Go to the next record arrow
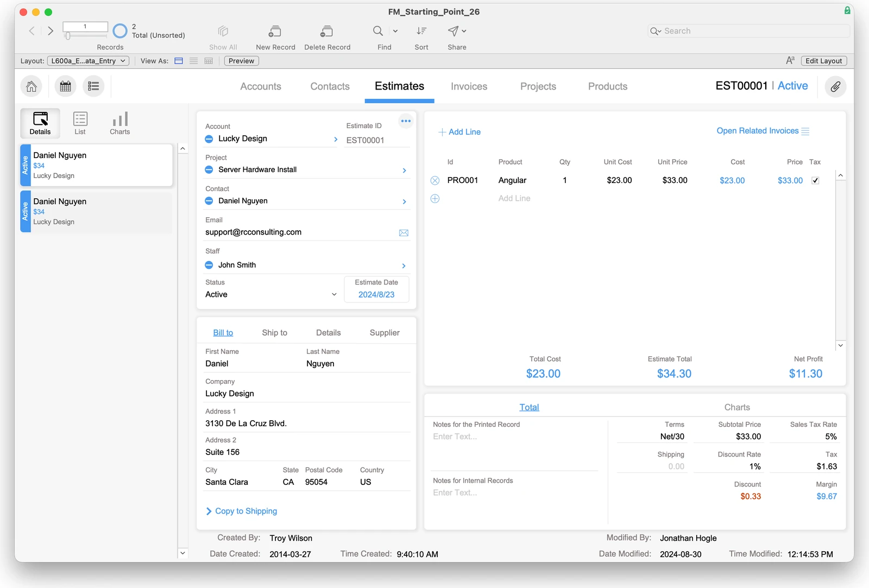The width and height of the screenshot is (869, 588). 51,31
